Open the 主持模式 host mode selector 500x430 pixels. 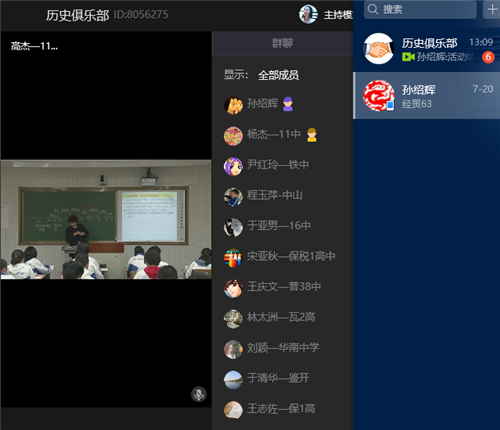[x=338, y=15]
